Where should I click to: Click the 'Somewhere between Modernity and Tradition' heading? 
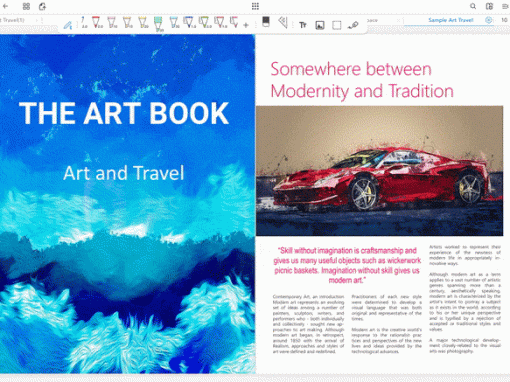click(362, 80)
